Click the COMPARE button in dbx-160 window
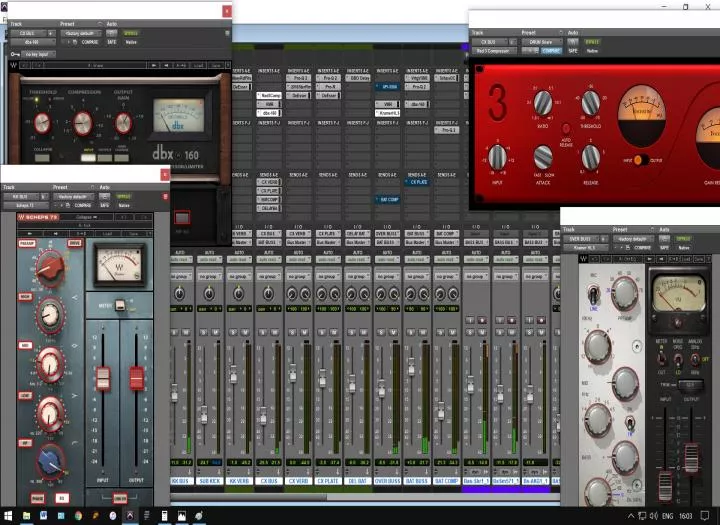The height and width of the screenshot is (525, 720). click(x=90, y=42)
